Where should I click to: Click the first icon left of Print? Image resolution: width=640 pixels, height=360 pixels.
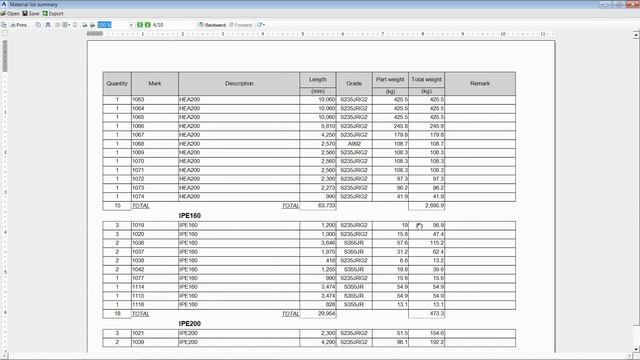[4, 25]
